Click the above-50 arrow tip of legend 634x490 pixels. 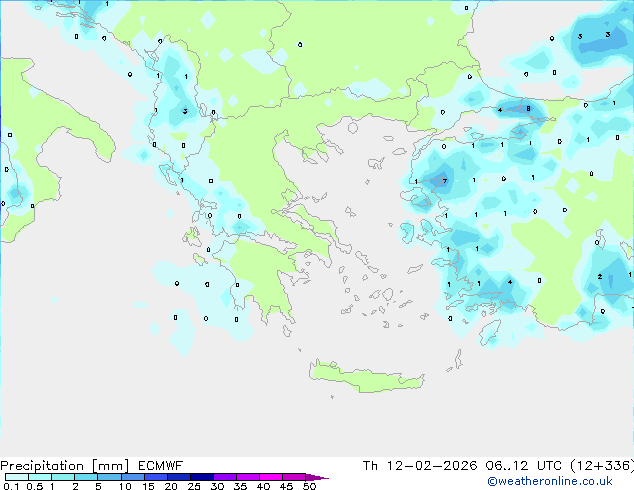(x=317, y=477)
